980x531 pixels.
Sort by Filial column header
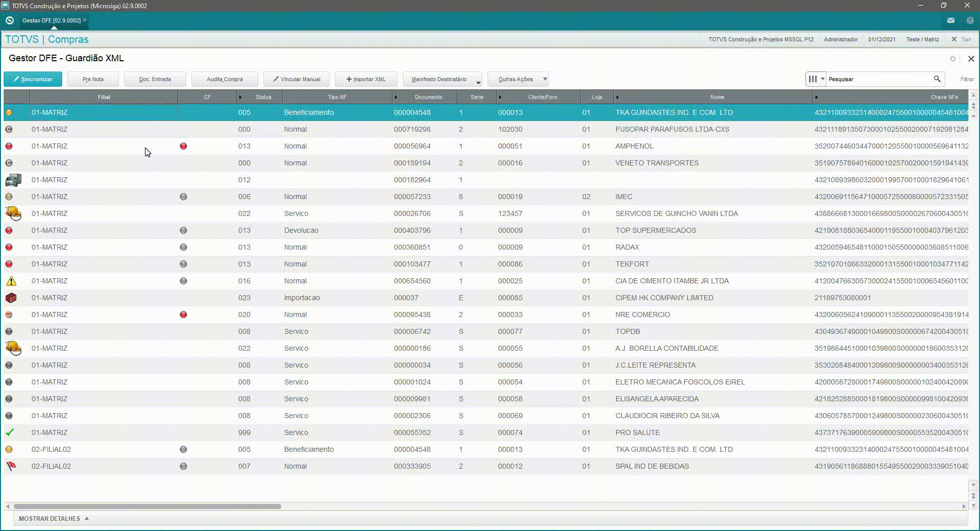click(x=104, y=97)
